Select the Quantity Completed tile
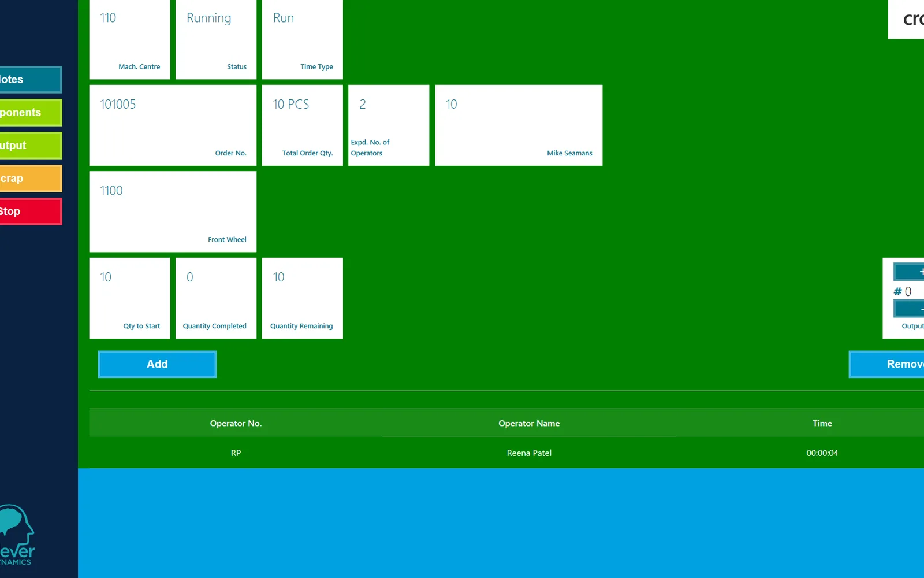The image size is (924, 578). [x=216, y=298]
